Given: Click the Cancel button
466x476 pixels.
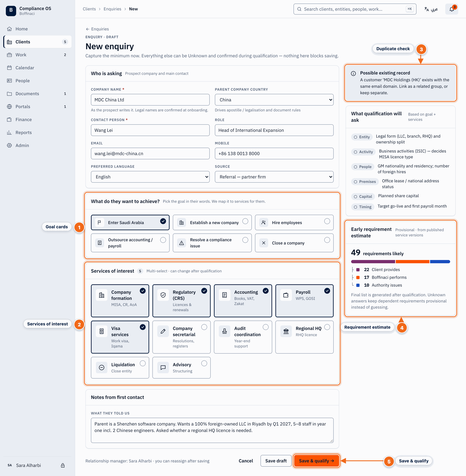Looking at the screenshot, I should [x=246, y=461].
